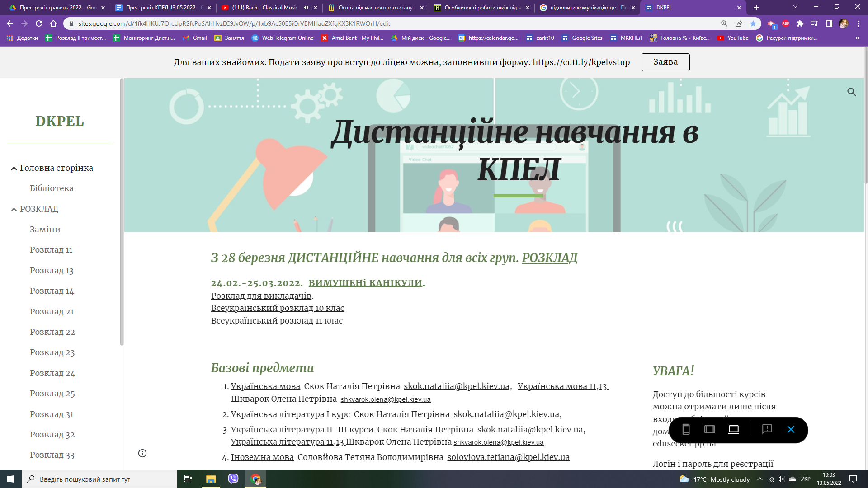
Task: Click the DKPEL site title
Action: (x=60, y=121)
